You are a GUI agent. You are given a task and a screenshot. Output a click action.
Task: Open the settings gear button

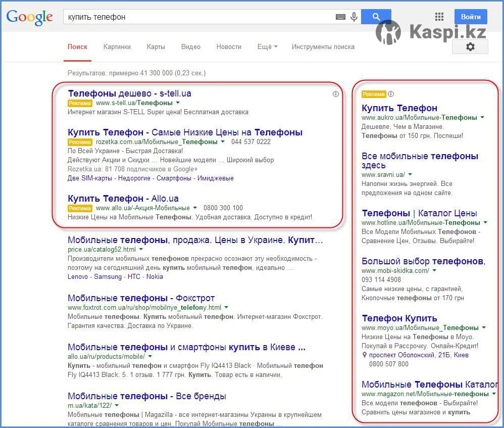tap(470, 47)
